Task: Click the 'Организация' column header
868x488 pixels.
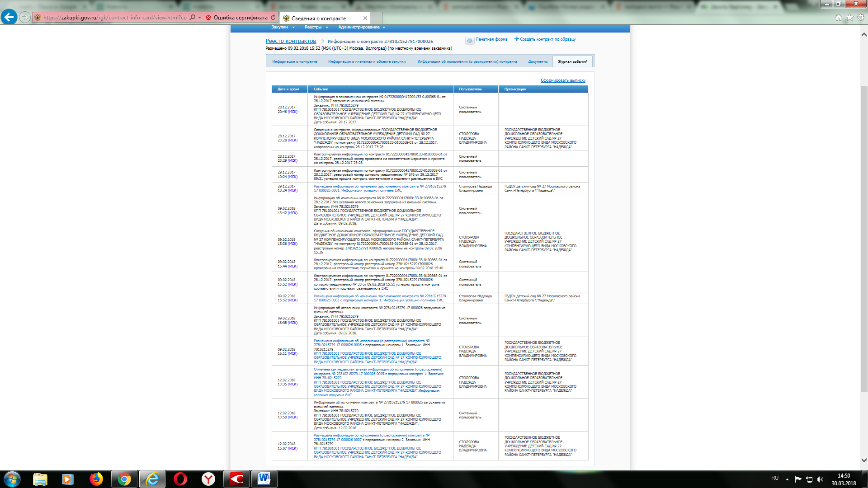Action: pyautogui.click(x=543, y=89)
